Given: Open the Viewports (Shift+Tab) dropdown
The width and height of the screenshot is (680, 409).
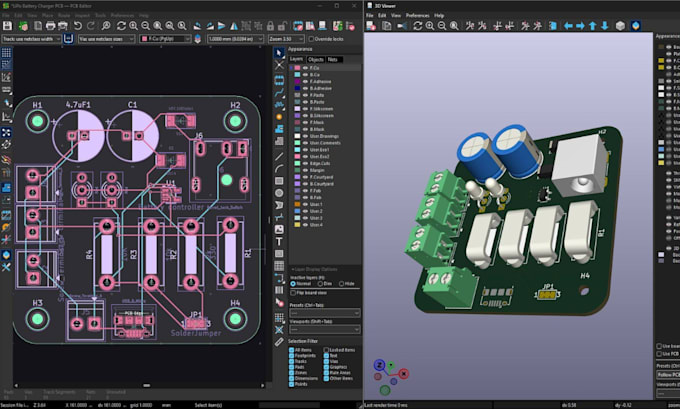Looking at the screenshot, I should (324, 329).
